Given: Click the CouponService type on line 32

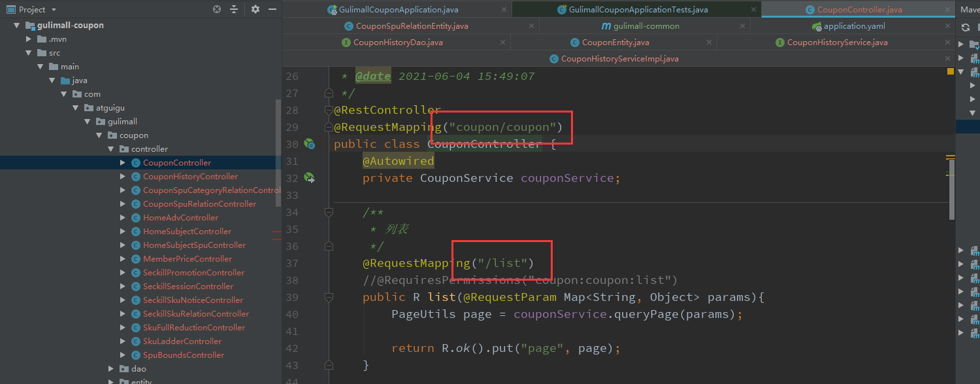Looking at the screenshot, I should point(466,178).
